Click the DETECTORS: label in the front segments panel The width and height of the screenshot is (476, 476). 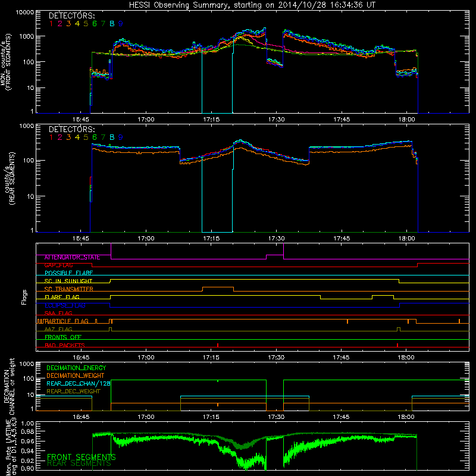[x=71, y=15]
